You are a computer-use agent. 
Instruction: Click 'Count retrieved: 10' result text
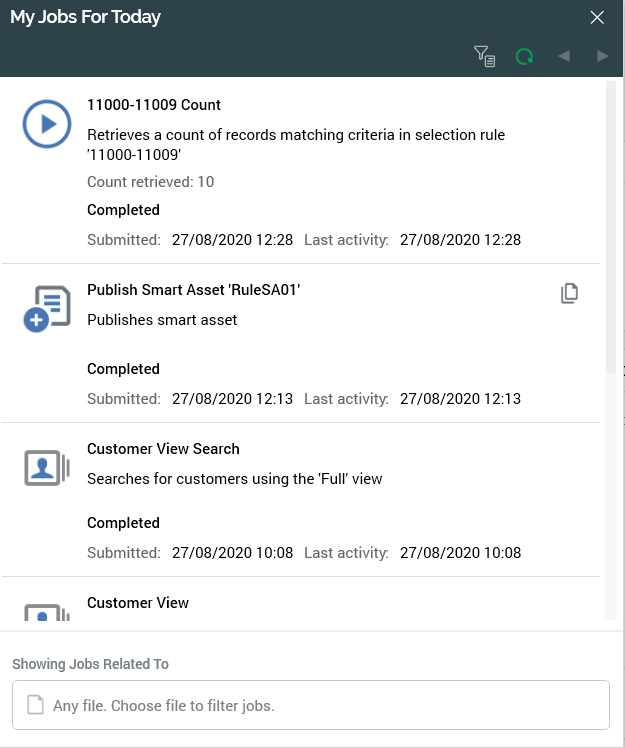[x=150, y=182]
